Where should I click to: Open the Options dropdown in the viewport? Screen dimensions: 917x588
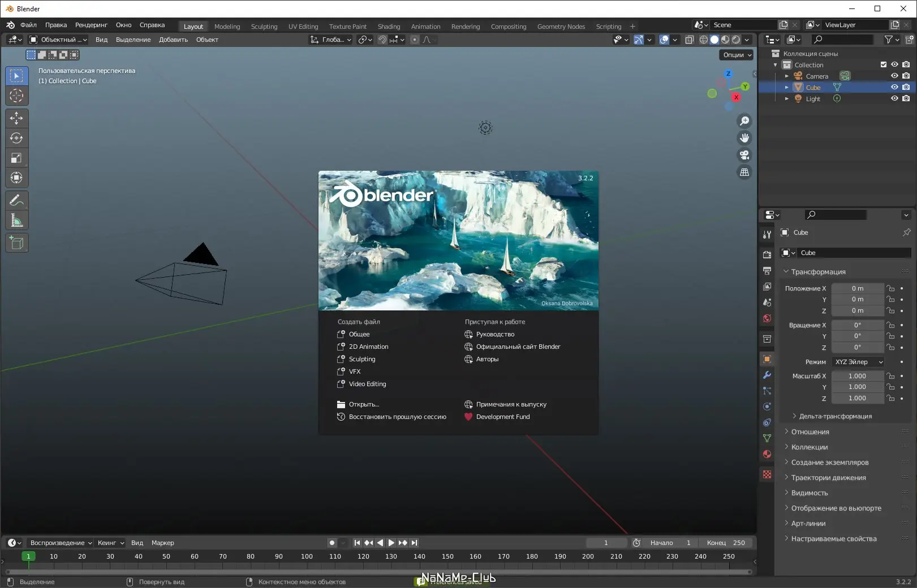click(x=737, y=55)
